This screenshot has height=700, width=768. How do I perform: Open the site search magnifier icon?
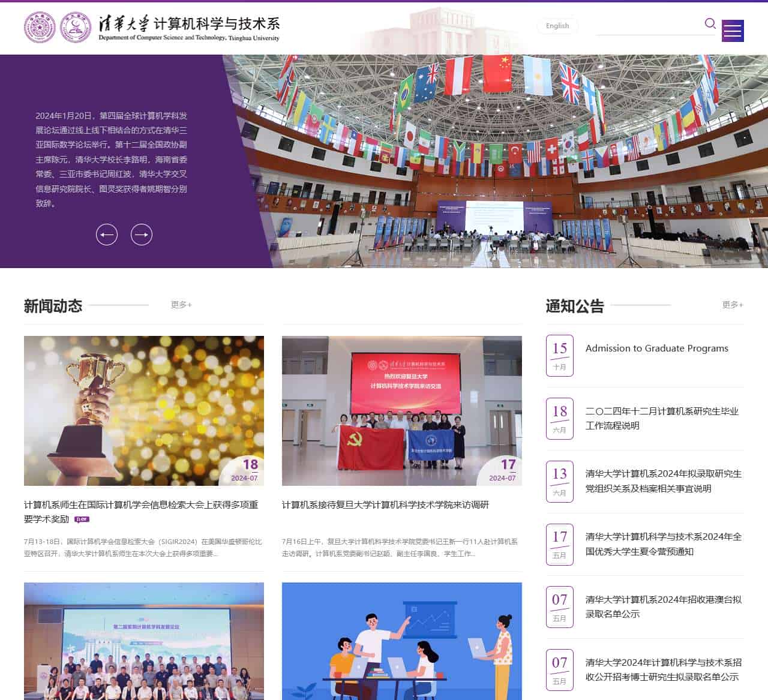[x=710, y=24]
